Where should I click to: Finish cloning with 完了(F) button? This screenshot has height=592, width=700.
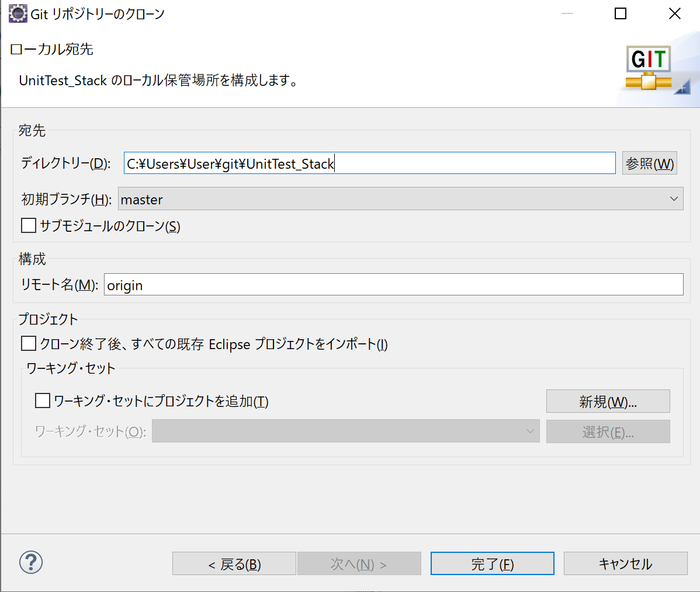(493, 564)
